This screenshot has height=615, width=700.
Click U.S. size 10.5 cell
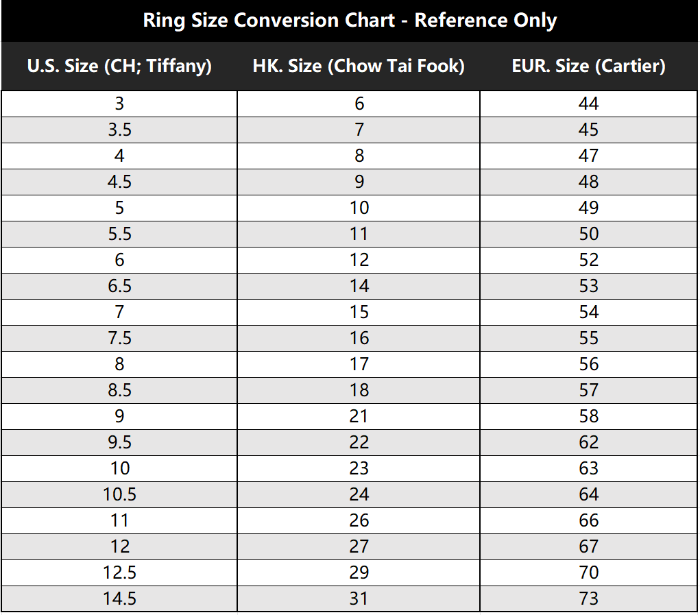119,494
